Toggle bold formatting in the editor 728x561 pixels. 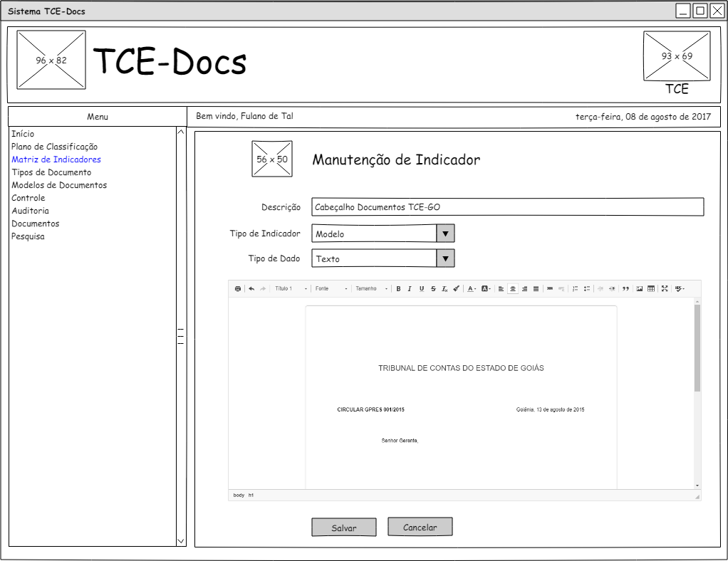(398, 289)
